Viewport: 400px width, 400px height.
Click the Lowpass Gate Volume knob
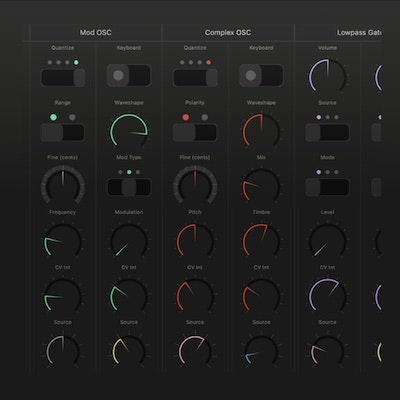(x=327, y=76)
